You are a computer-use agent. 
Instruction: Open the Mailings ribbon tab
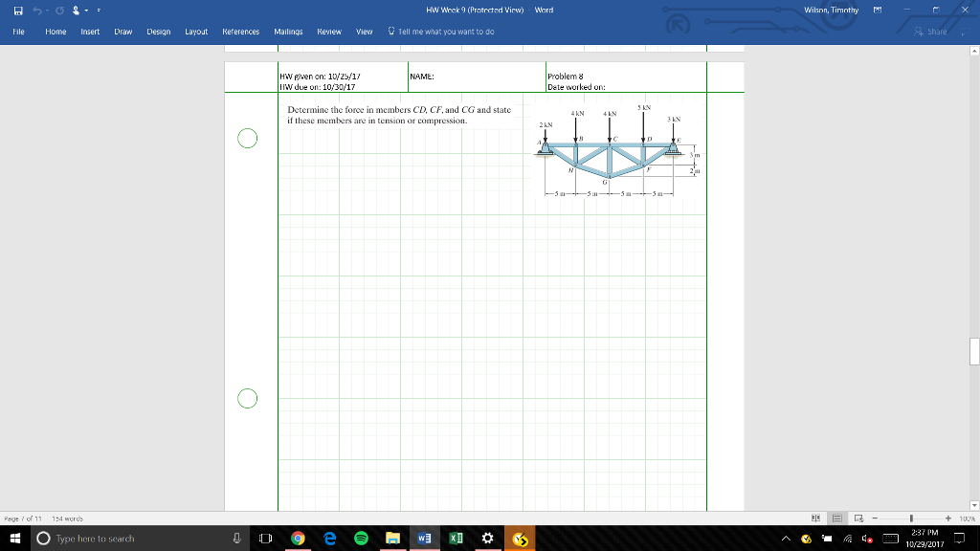288,31
